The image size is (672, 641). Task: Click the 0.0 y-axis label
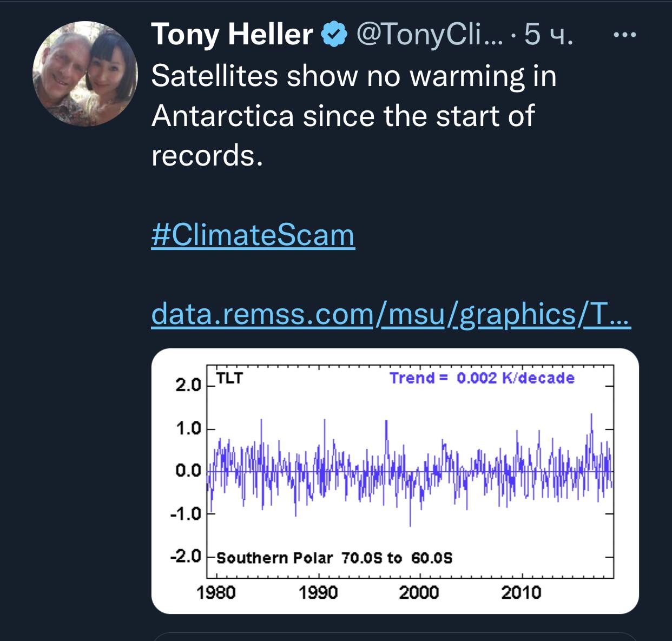click(x=188, y=471)
